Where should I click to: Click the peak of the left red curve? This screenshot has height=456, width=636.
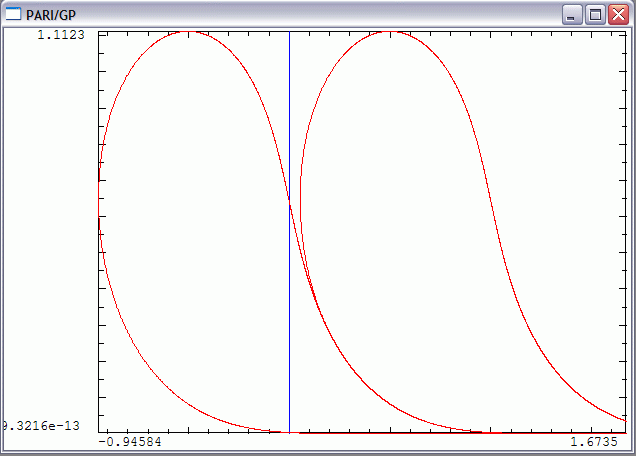pyautogui.click(x=186, y=32)
